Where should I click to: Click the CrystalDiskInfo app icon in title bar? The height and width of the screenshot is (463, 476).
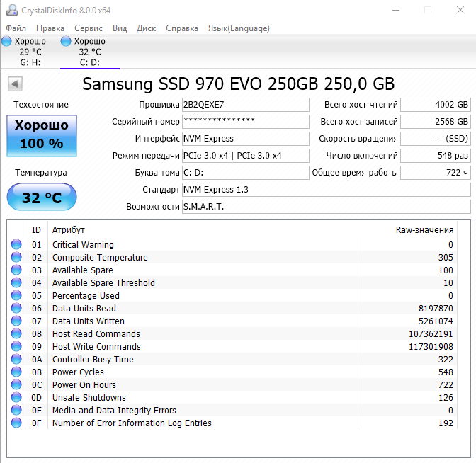[12, 10]
